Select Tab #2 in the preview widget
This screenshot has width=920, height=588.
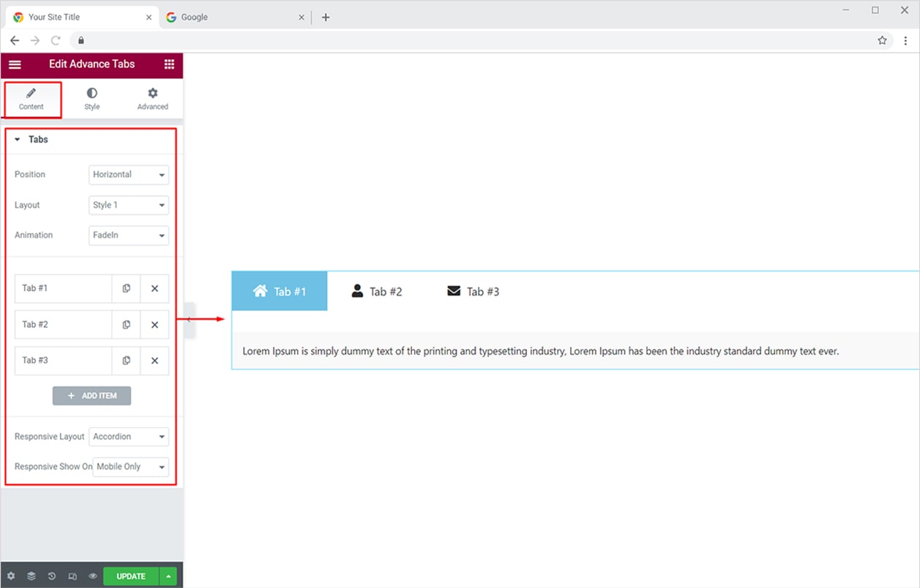coord(377,291)
